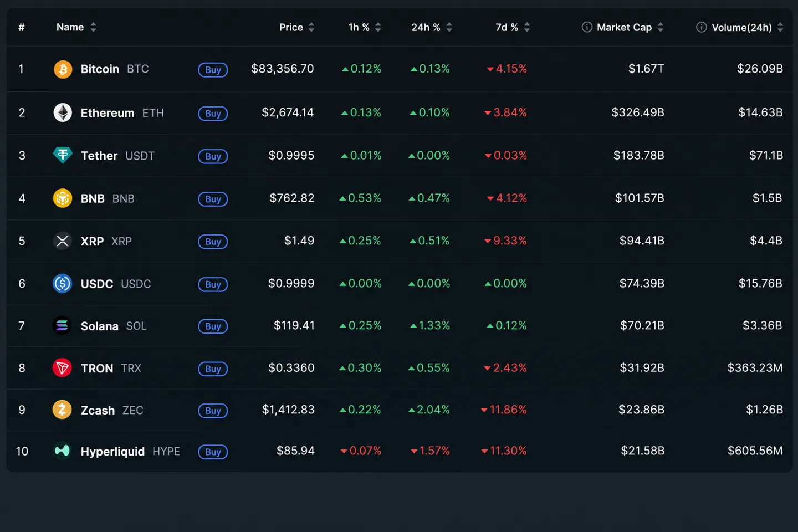Buy Ethereum using its Buy button
Image resolution: width=798 pixels, height=532 pixels.
213,114
